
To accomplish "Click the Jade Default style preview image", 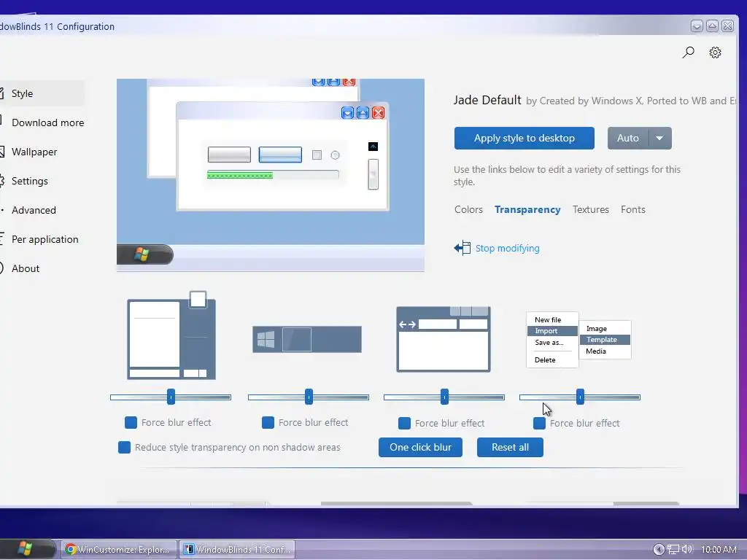I will pyautogui.click(x=271, y=175).
